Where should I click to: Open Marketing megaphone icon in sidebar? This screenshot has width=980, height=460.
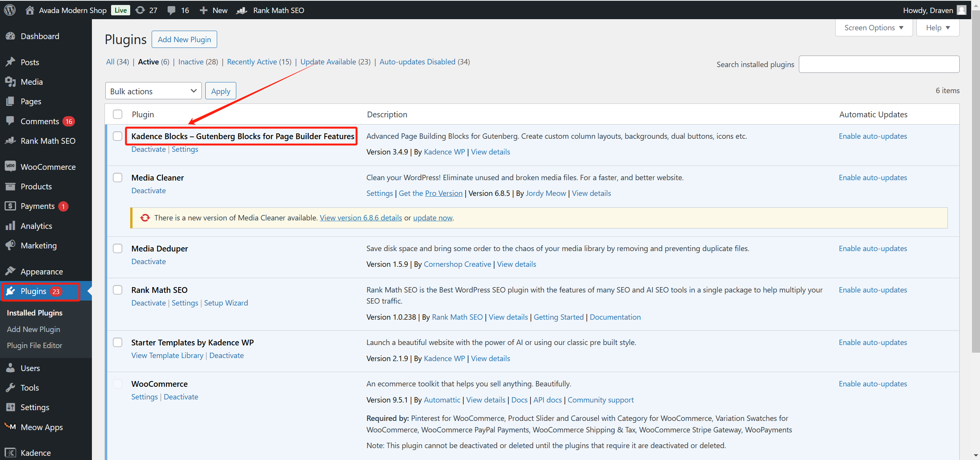10,245
